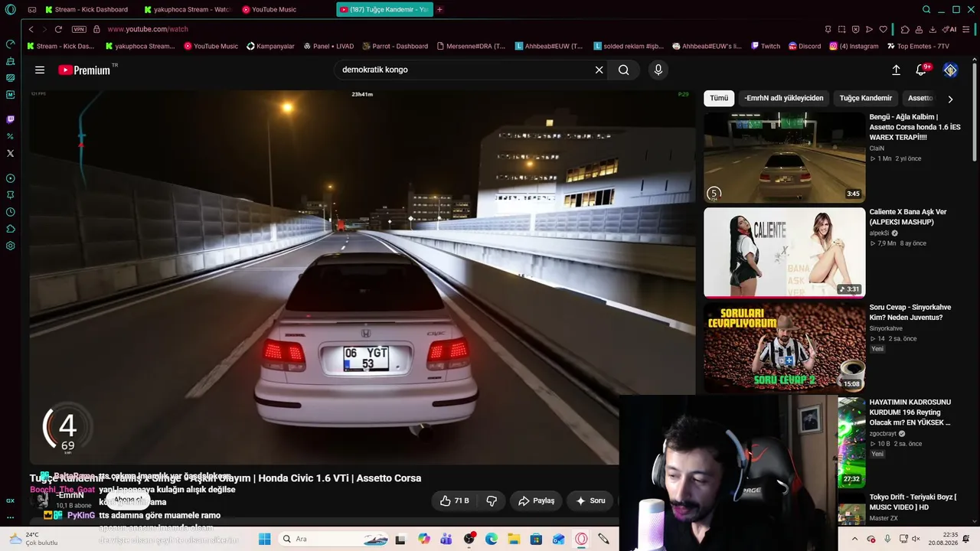Open the YouTube guide hamburger menu
The width and height of the screenshot is (980, 551).
(x=40, y=70)
